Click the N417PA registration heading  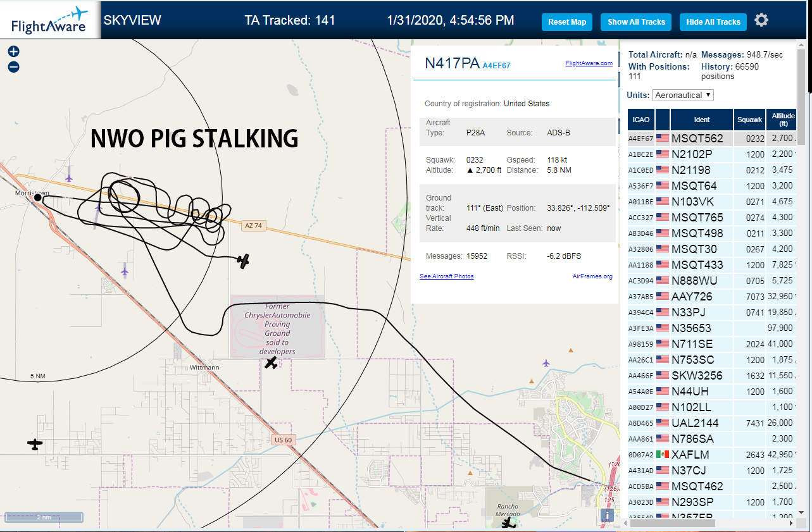[452, 63]
